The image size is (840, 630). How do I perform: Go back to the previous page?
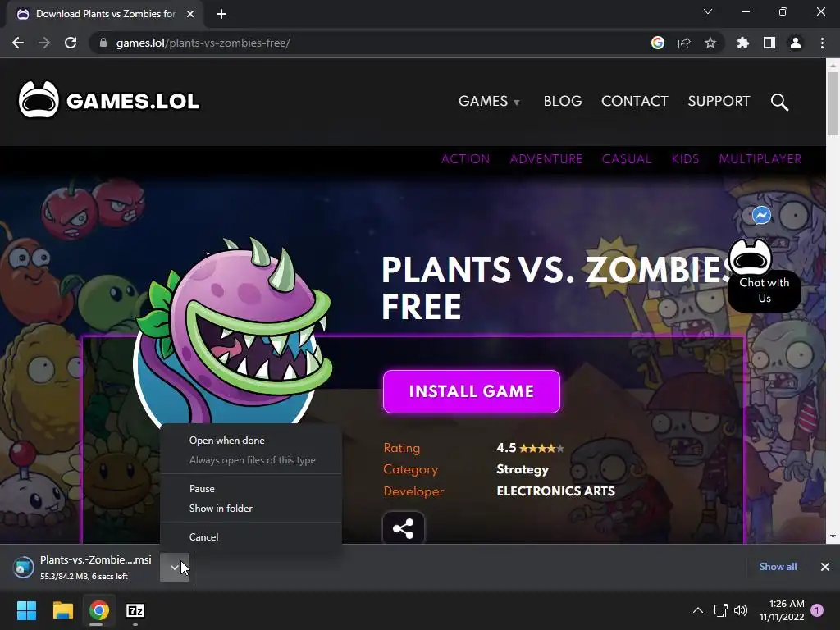tap(18, 43)
